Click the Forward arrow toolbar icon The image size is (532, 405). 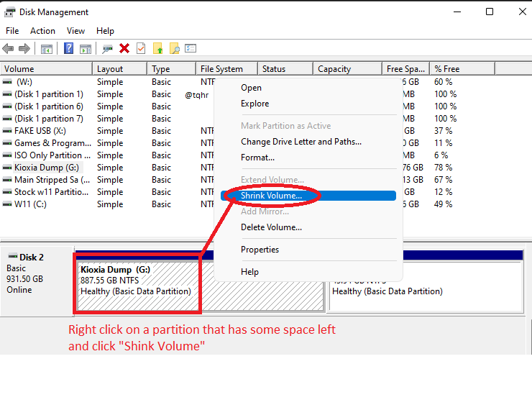pyautogui.click(x=24, y=49)
